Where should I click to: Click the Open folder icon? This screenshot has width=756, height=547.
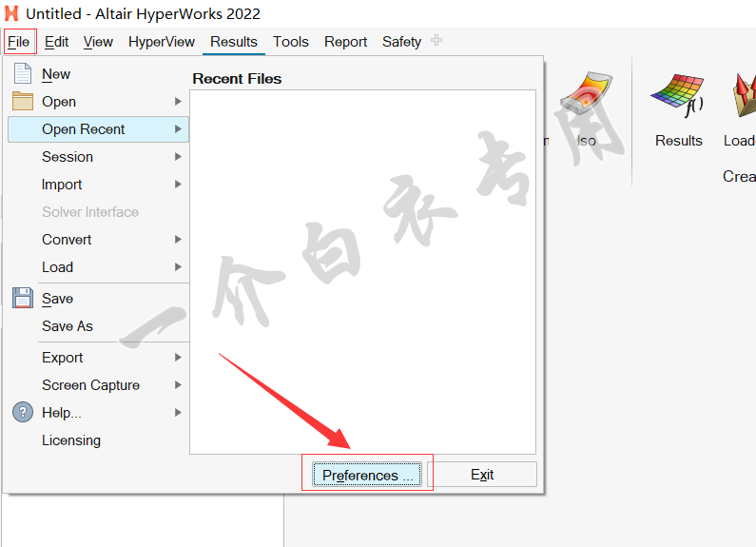click(x=23, y=101)
